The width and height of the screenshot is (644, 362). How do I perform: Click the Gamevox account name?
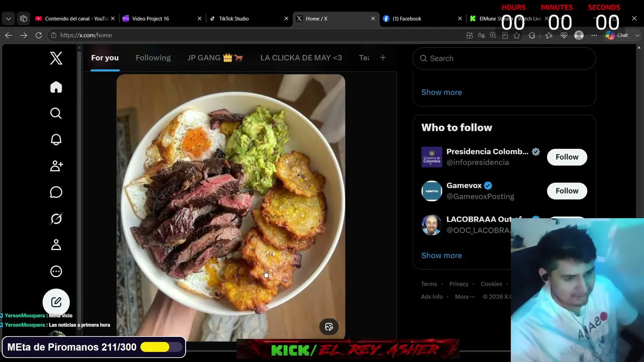point(464,186)
